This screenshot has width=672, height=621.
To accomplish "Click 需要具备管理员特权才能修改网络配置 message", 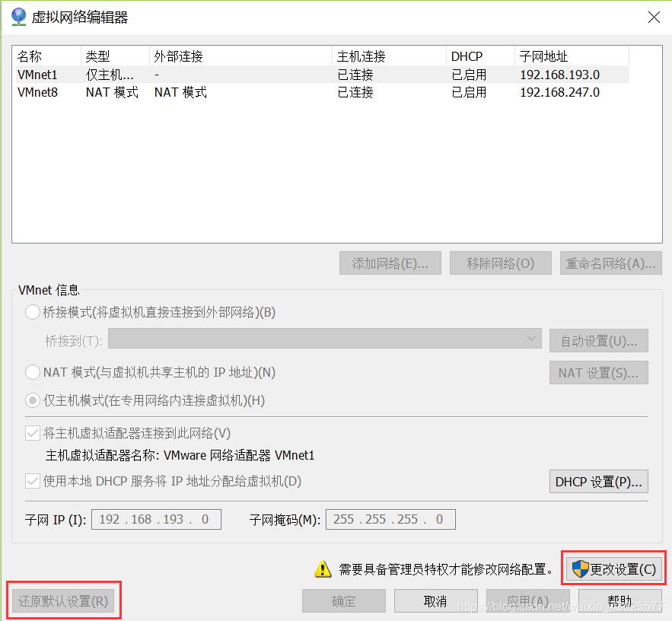I will coord(446,569).
